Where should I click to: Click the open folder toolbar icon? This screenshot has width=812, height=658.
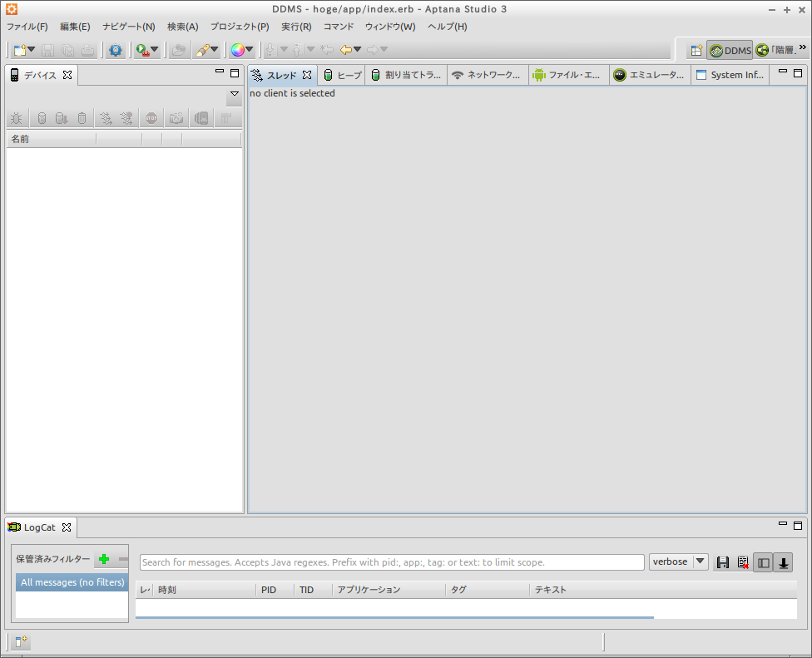[x=179, y=50]
